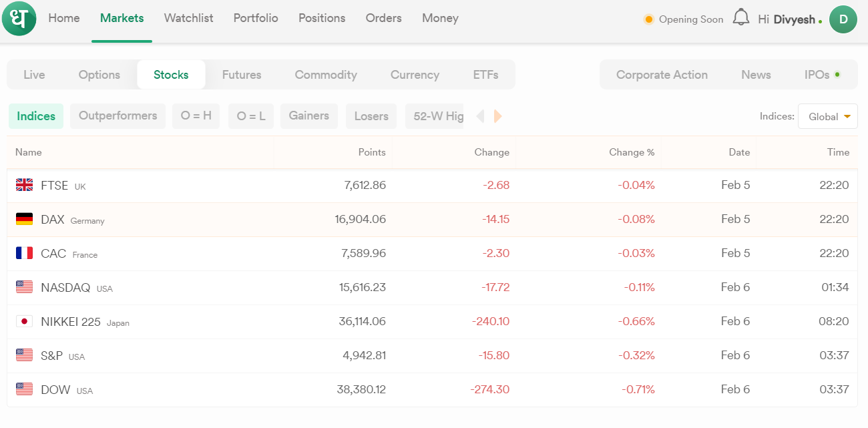Image resolution: width=868 pixels, height=428 pixels.
Task: Click the DAX points value 16,904.06
Action: click(361, 220)
